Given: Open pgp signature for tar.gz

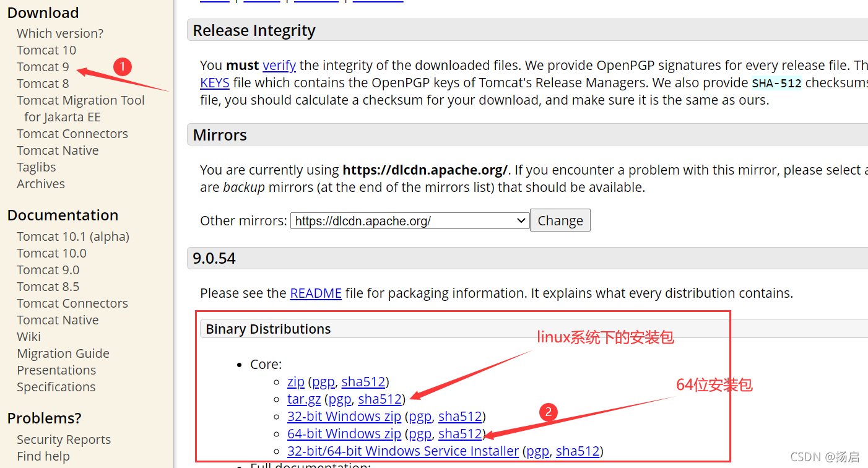Looking at the screenshot, I should tap(340, 399).
